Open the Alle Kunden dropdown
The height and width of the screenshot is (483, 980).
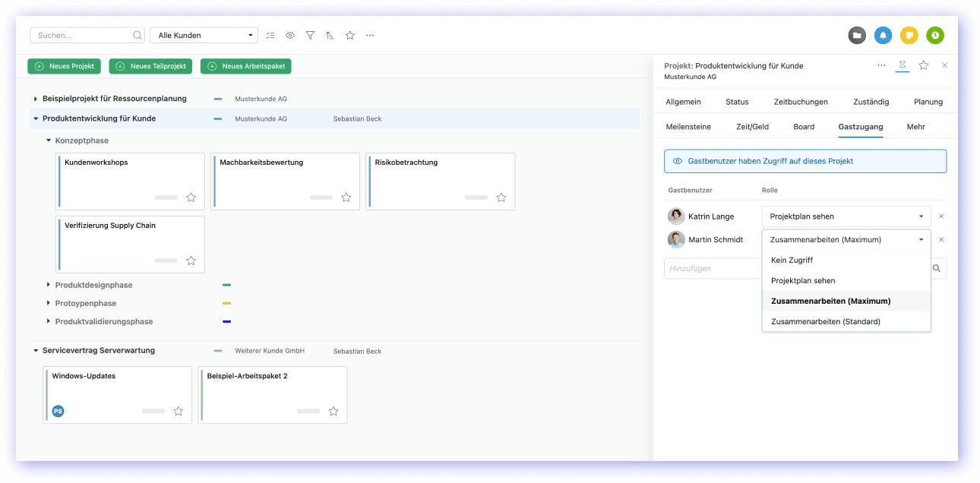point(204,36)
